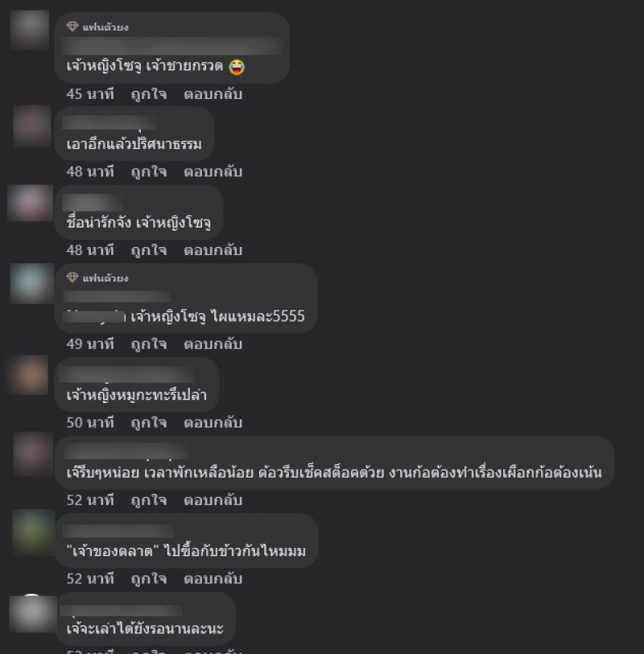This screenshot has width=644, height=654.
Task: Open the 45 นาที timestamp link
Action: tap(90, 94)
